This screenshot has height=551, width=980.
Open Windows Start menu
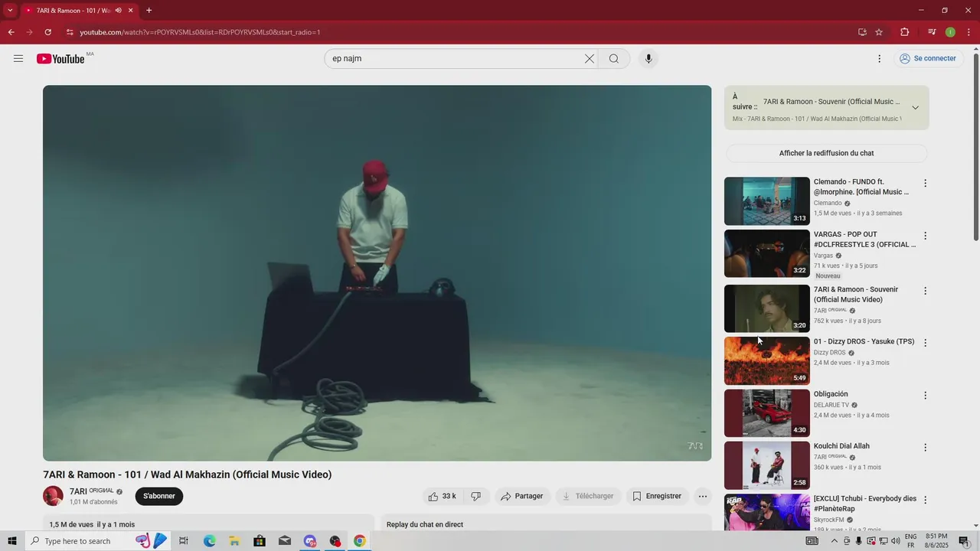(11, 541)
